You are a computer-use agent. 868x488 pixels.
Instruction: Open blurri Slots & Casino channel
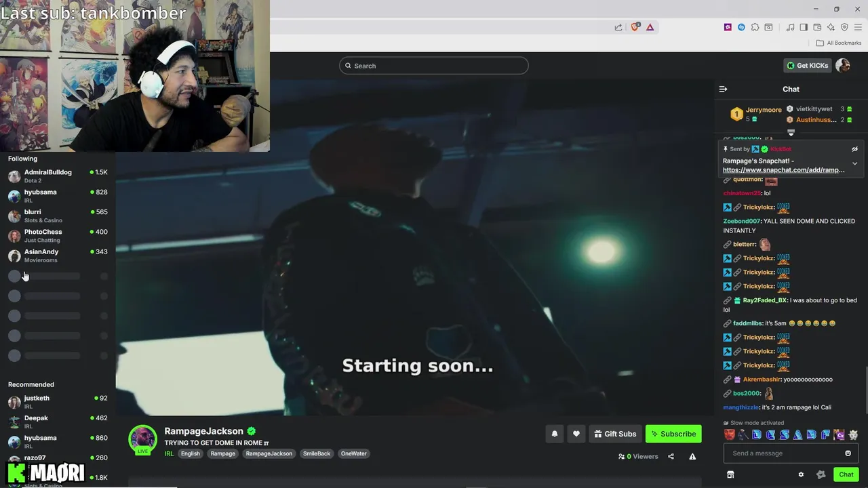click(x=58, y=216)
